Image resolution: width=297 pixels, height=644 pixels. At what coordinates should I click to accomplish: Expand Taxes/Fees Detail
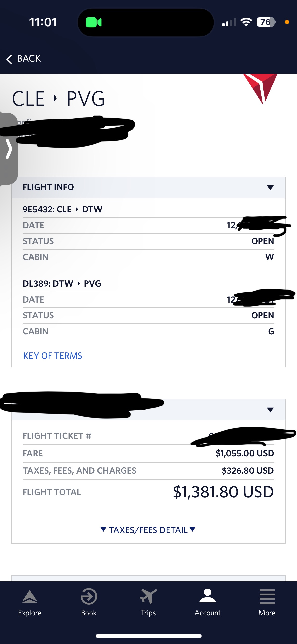tap(148, 530)
